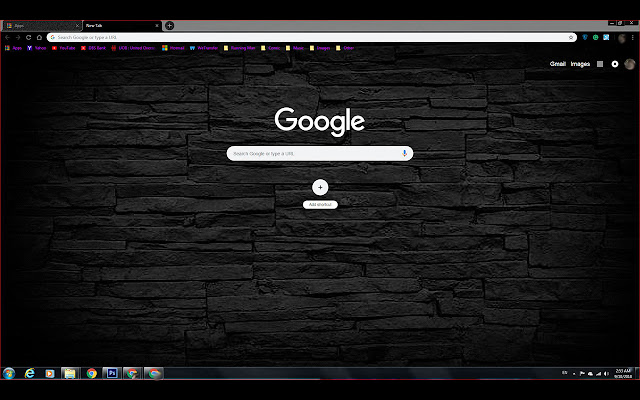The height and width of the screenshot is (400, 640).
Task: Switch to the New Tab tab
Action: coord(122,25)
